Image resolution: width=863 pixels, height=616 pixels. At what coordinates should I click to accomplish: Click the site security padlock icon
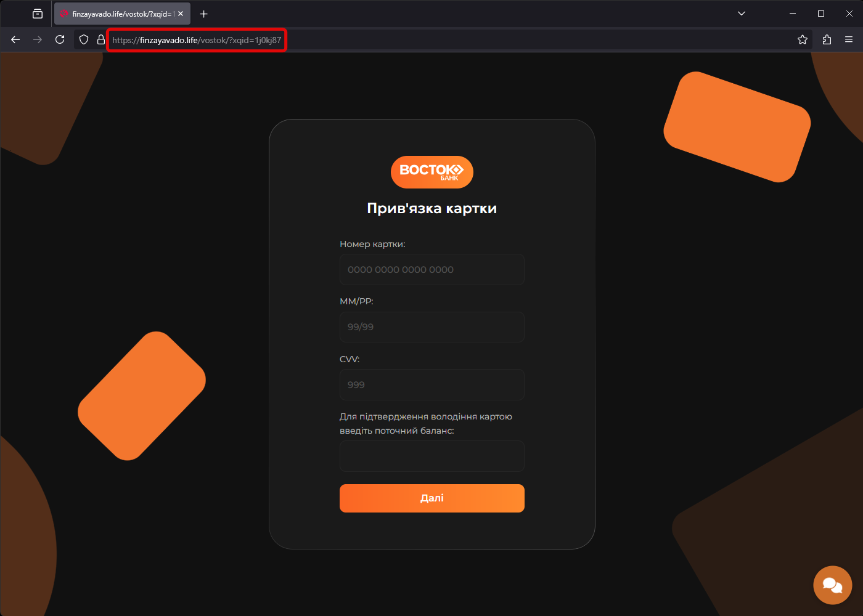coord(101,39)
